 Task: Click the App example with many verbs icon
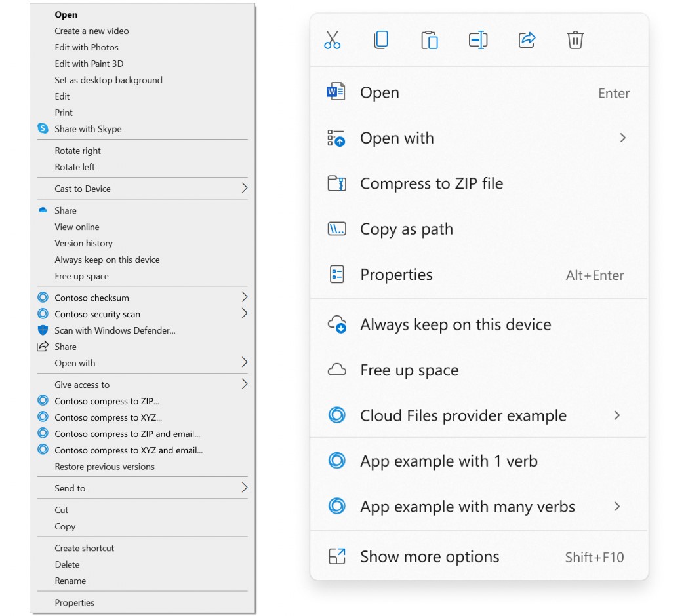(336, 506)
